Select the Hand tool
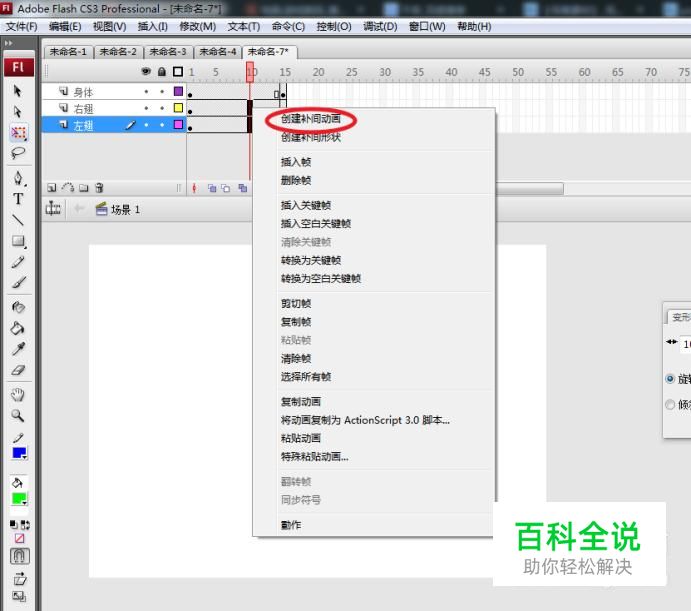 (18, 395)
